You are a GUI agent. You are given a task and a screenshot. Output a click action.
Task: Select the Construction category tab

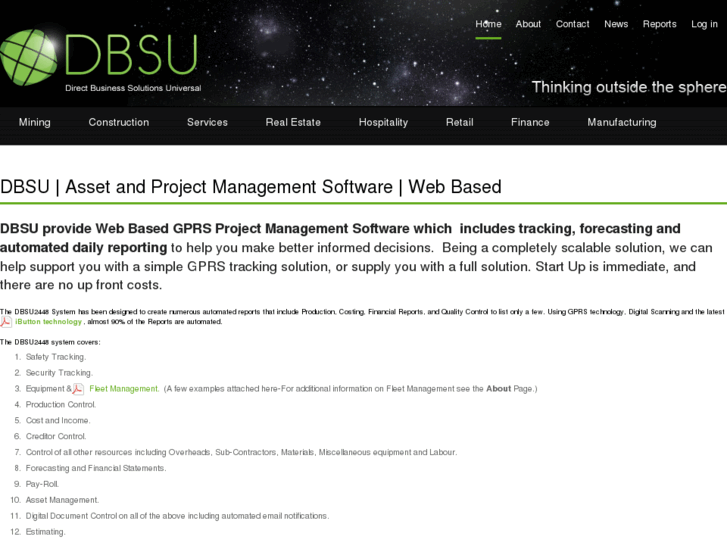click(x=119, y=122)
